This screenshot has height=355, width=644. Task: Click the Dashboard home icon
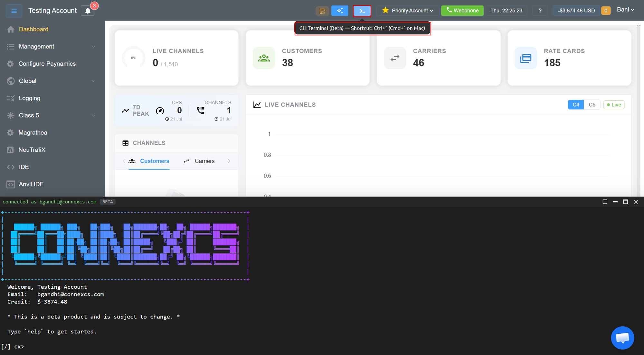[x=11, y=29]
